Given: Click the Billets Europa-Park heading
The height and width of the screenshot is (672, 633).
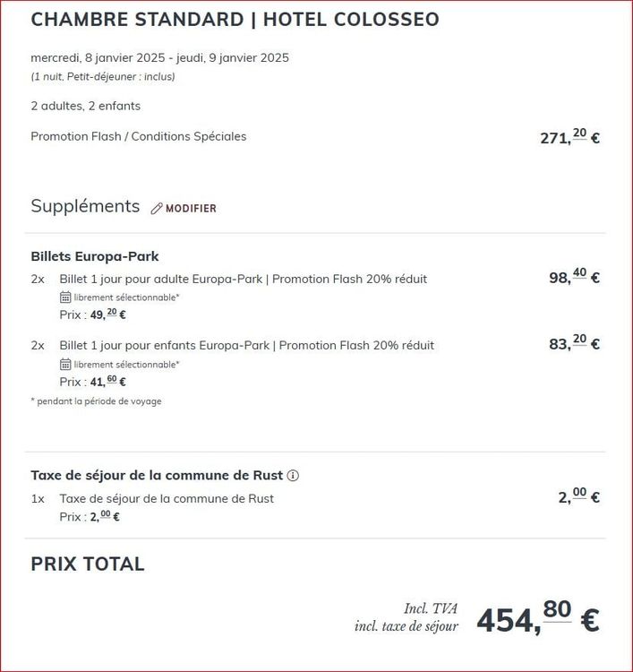Looking at the screenshot, I should [x=95, y=256].
